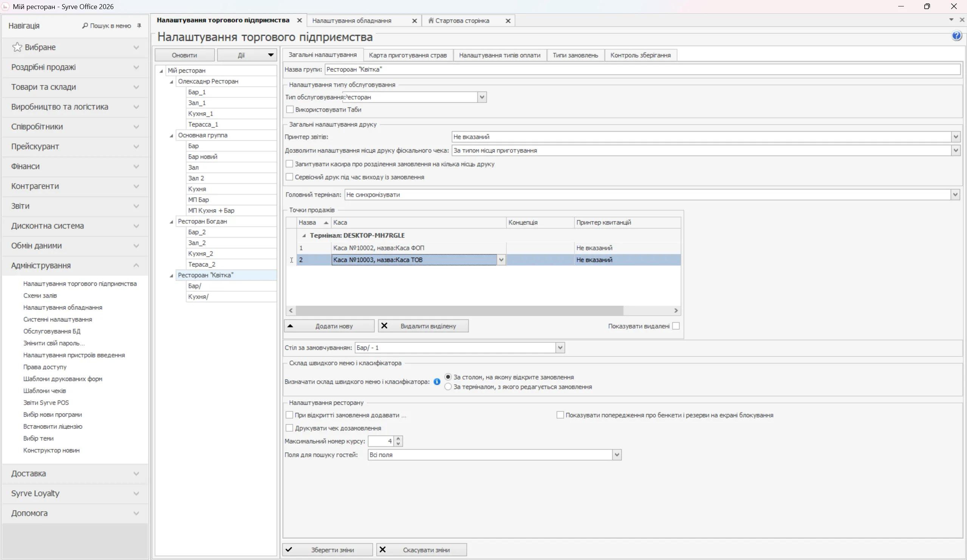Open Системні налаштування navigation link
This screenshot has height=560, width=967.
point(57,319)
